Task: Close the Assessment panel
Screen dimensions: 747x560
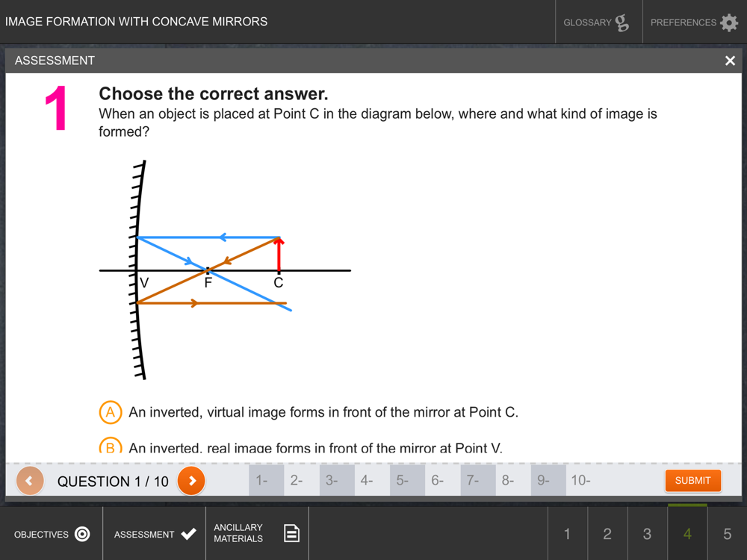Action: pyautogui.click(x=730, y=60)
